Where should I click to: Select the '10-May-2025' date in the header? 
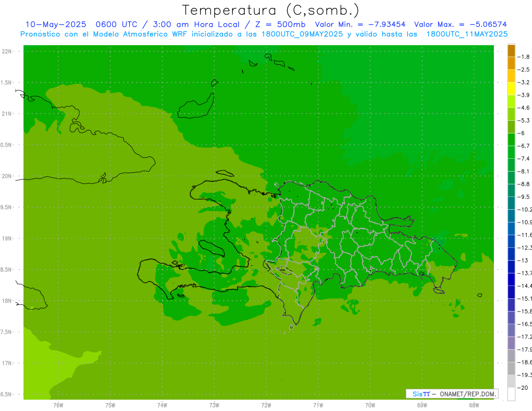pyautogui.click(x=55, y=24)
